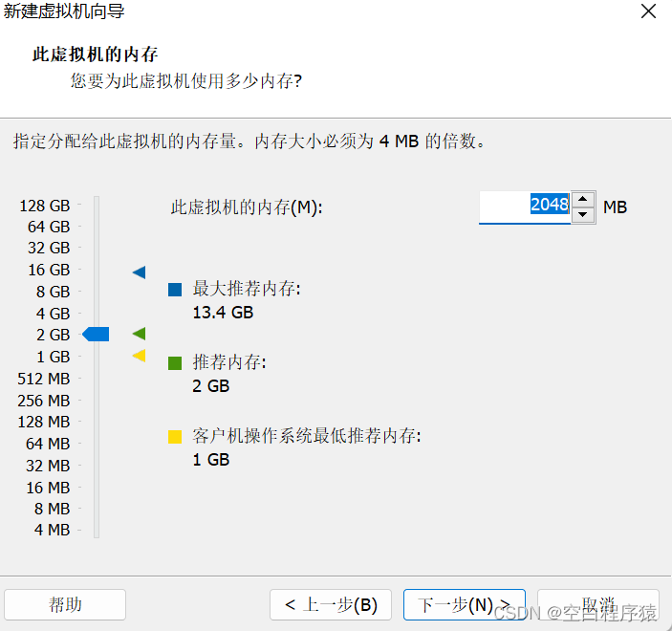This screenshot has height=631, width=672.
Task: Click the 16 MB scale label
Action: click(x=48, y=488)
